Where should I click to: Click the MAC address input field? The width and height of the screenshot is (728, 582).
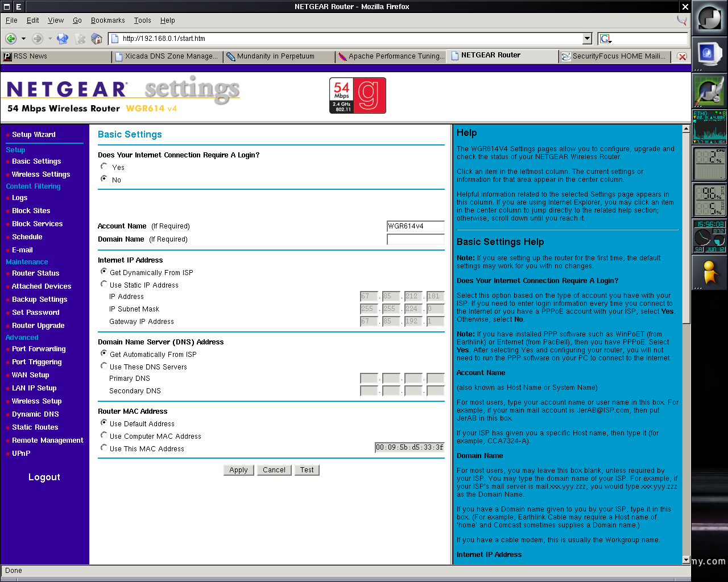(x=409, y=448)
